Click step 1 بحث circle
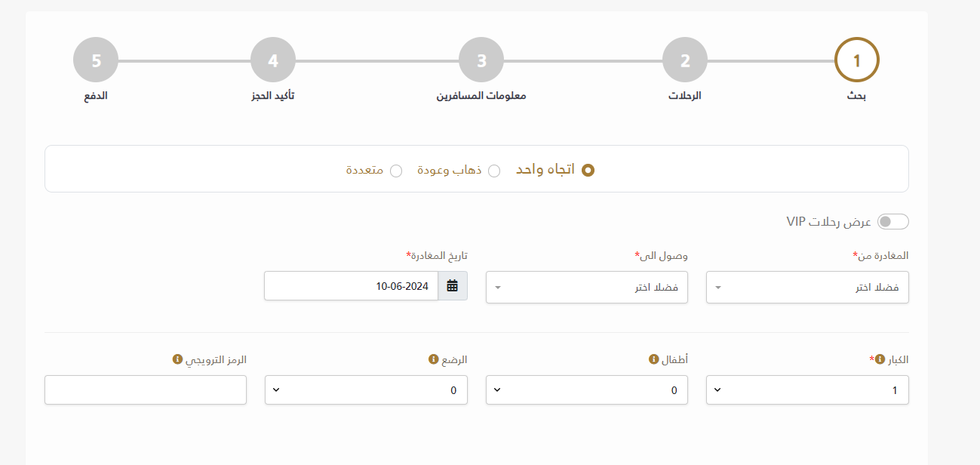 (857, 60)
